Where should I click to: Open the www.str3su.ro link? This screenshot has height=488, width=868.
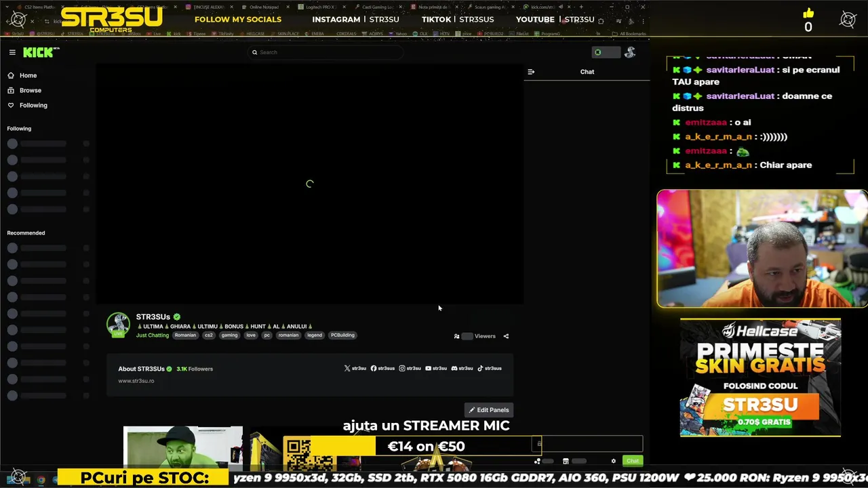pyautogui.click(x=136, y=381)
